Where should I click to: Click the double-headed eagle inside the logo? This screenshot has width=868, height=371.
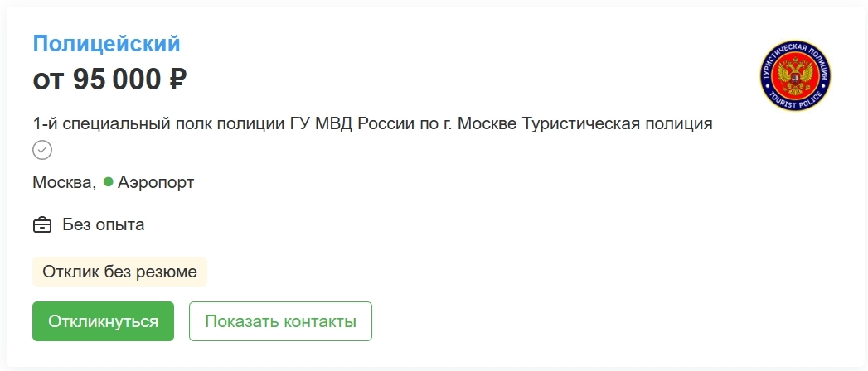tap(795, 78)
